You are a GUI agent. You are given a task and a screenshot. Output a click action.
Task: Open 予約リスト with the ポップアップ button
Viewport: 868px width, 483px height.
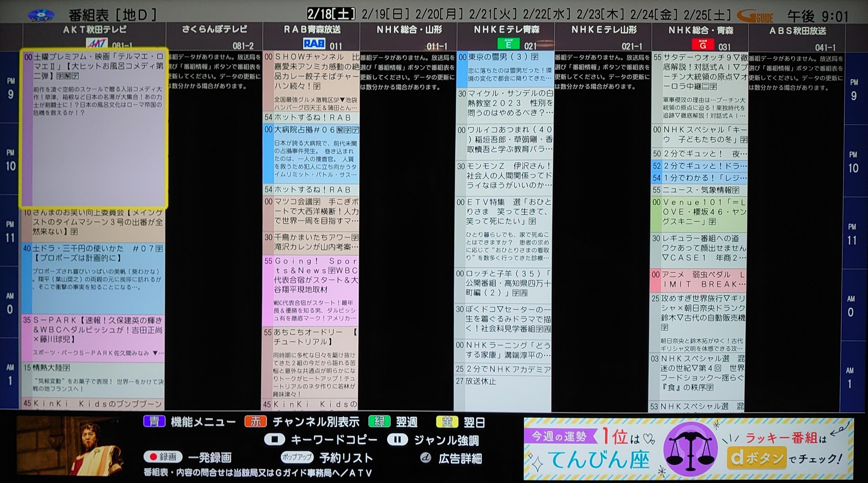(297, 457)
